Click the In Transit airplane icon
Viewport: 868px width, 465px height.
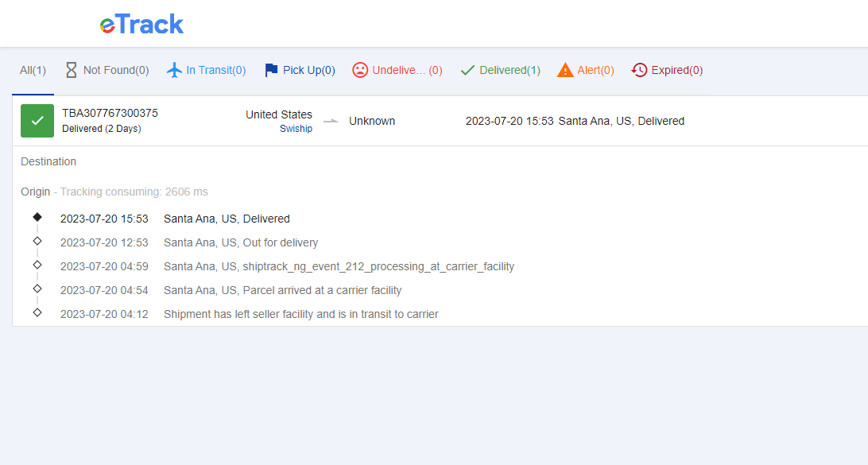[174, 70]
